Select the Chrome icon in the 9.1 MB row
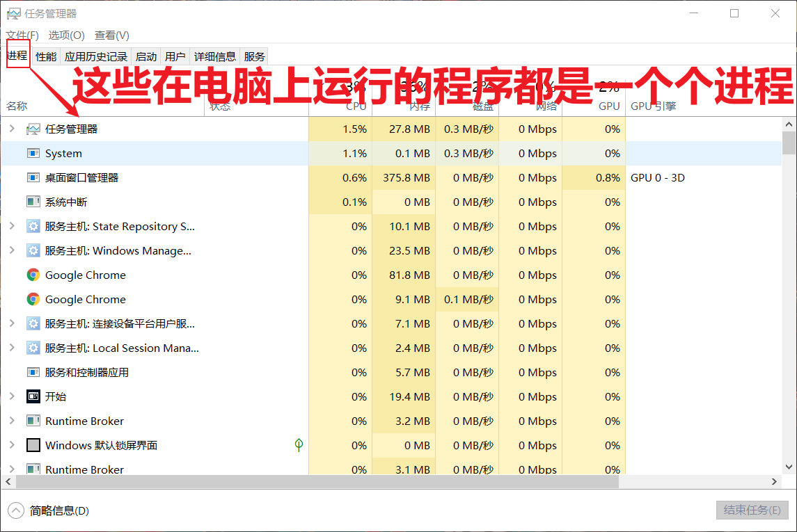Viewport: 797px width, 532px height. click(x=33, y=300)
